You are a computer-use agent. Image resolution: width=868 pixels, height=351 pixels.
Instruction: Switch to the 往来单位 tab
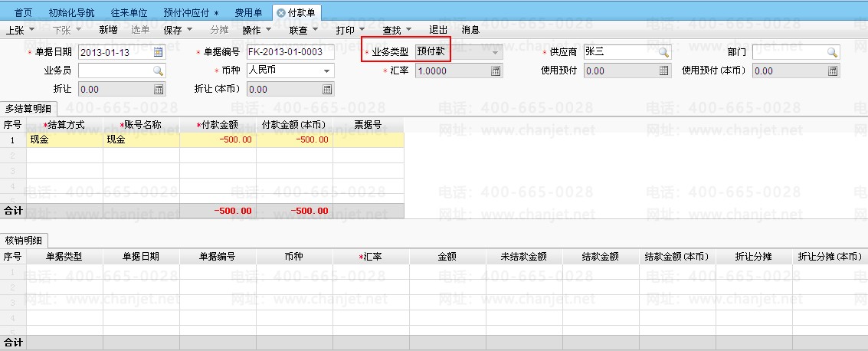(129, 13)
